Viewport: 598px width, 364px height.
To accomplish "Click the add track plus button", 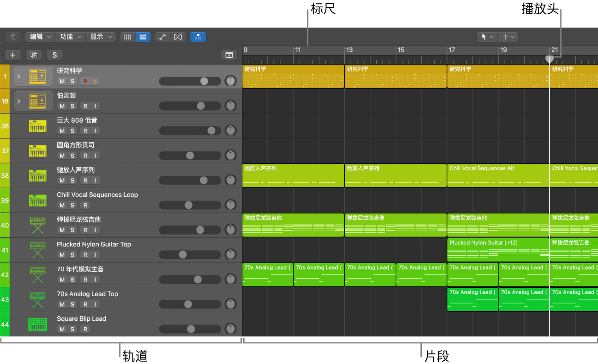I will pos(13,55).
